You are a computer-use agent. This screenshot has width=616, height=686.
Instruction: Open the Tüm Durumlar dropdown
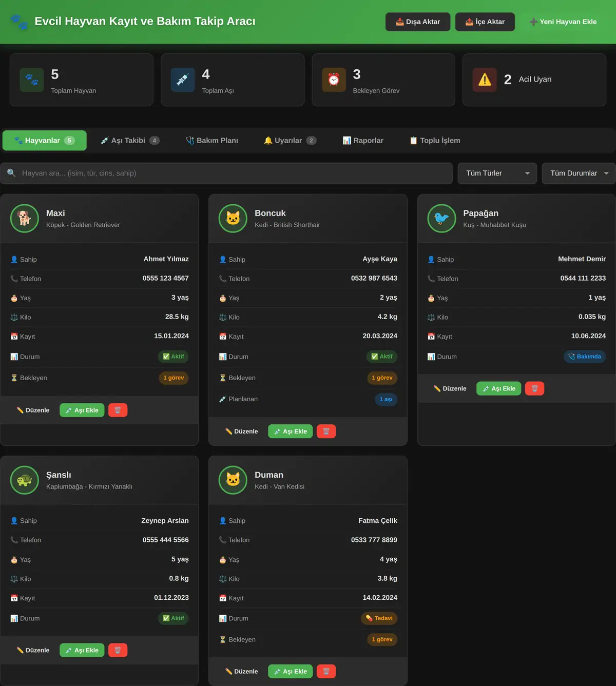tap(579, 173)
